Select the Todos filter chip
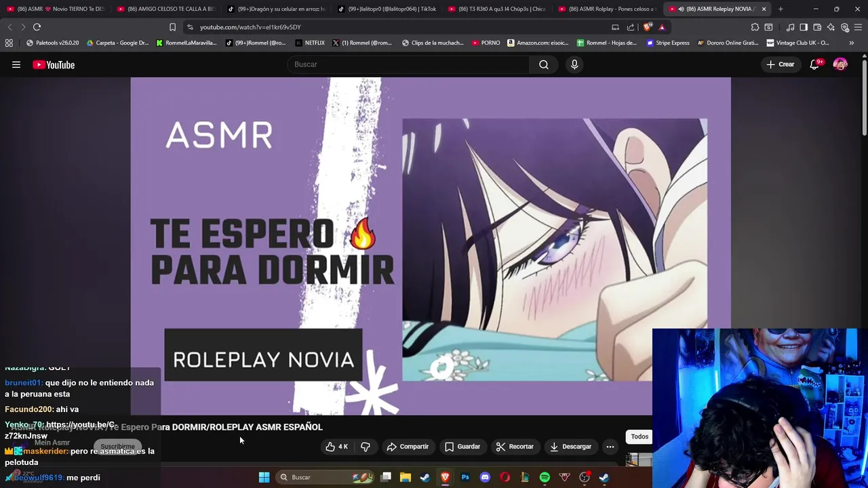Viewport: 868px width, 488px height. 639,436
